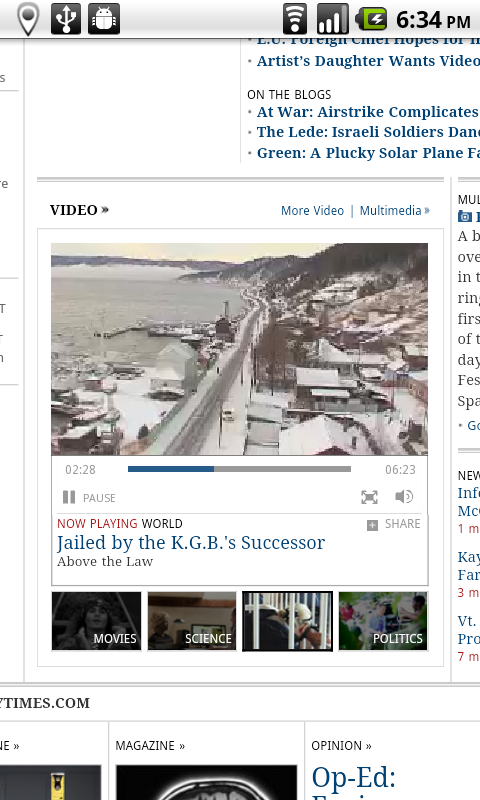Viewport: 480px width, 800px height.
Task: Tap the Android debug bug icon
Action: (104, 19)
